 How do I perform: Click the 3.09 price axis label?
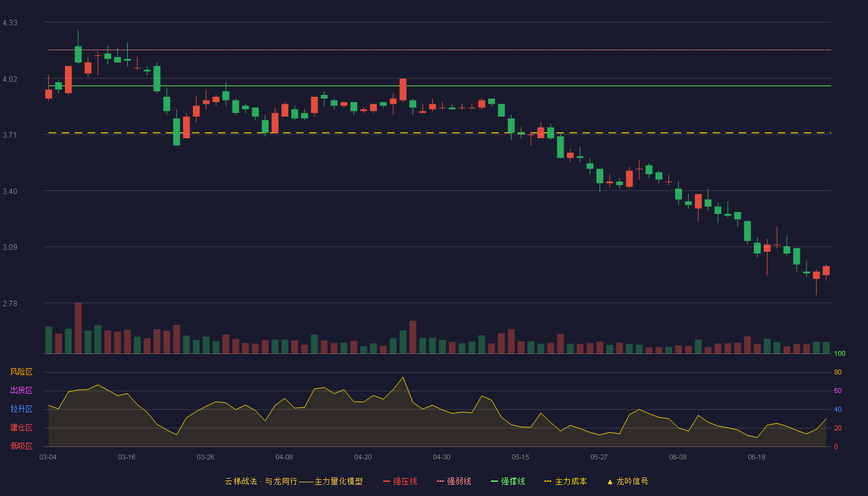10,247
